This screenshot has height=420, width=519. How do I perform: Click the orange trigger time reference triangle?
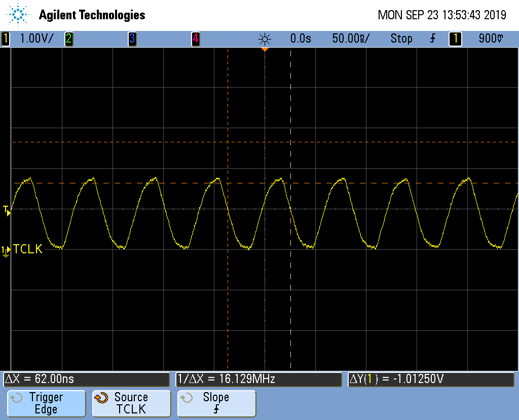pyautogui.click(x=265, y=50)
